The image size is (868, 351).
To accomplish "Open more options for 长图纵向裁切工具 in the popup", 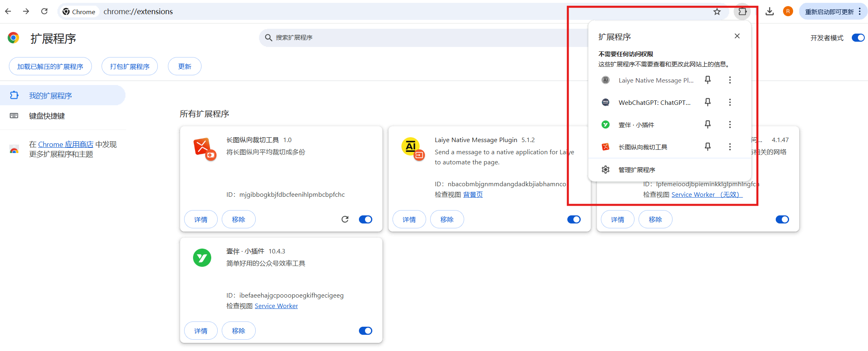I will coord(730,147).
